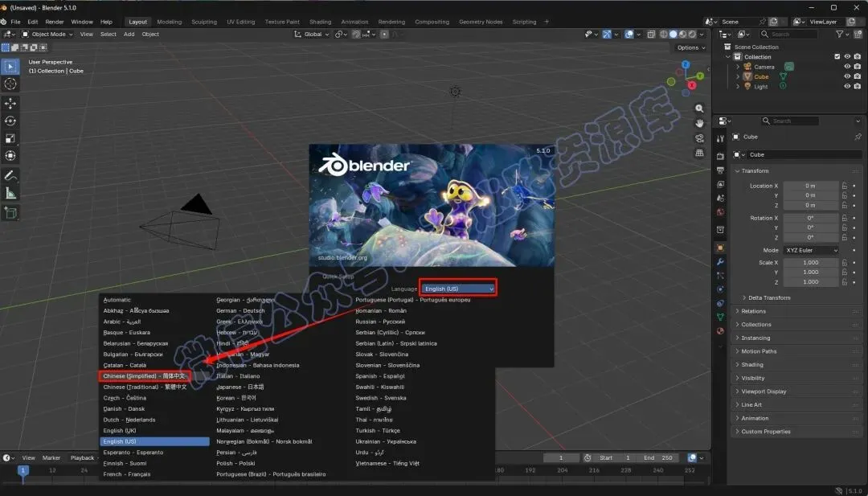Image resolution: width=868 pixels, height=496 pixels.
Task: Select the Select Box tool
Action: pos(10,67)
